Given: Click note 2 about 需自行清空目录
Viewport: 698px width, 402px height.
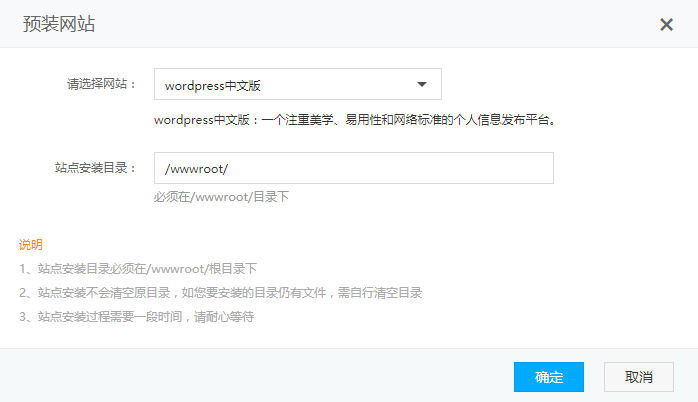Looking at the screenshot, I should pos(220,293).
